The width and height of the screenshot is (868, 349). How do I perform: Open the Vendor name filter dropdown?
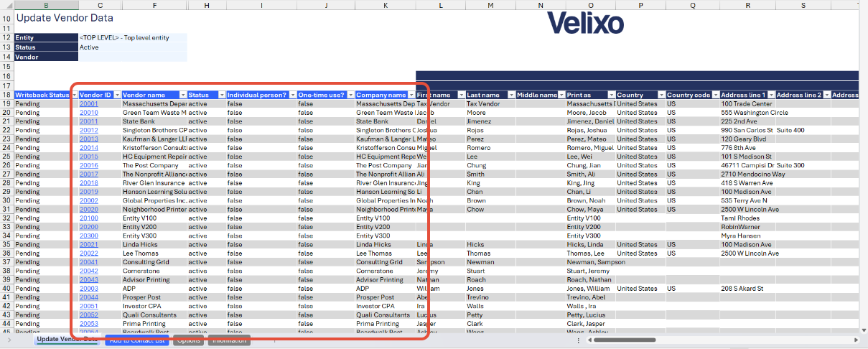pos(182,95)
